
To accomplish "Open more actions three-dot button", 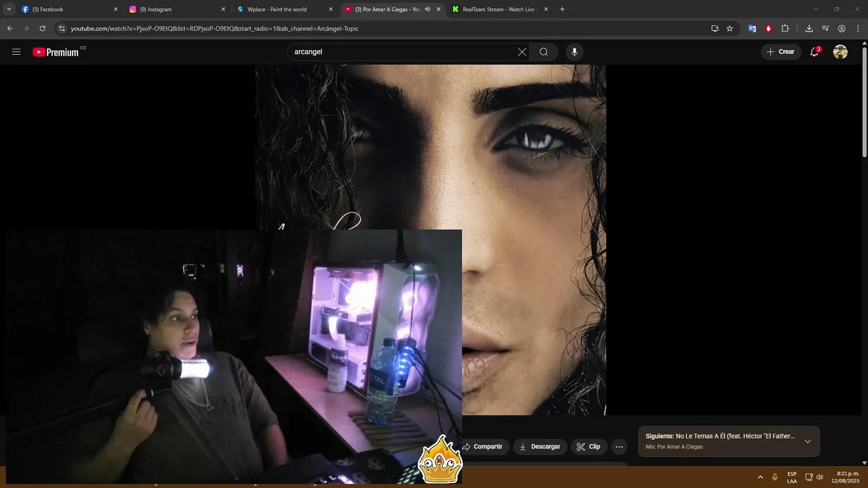I will coord(618,447).
